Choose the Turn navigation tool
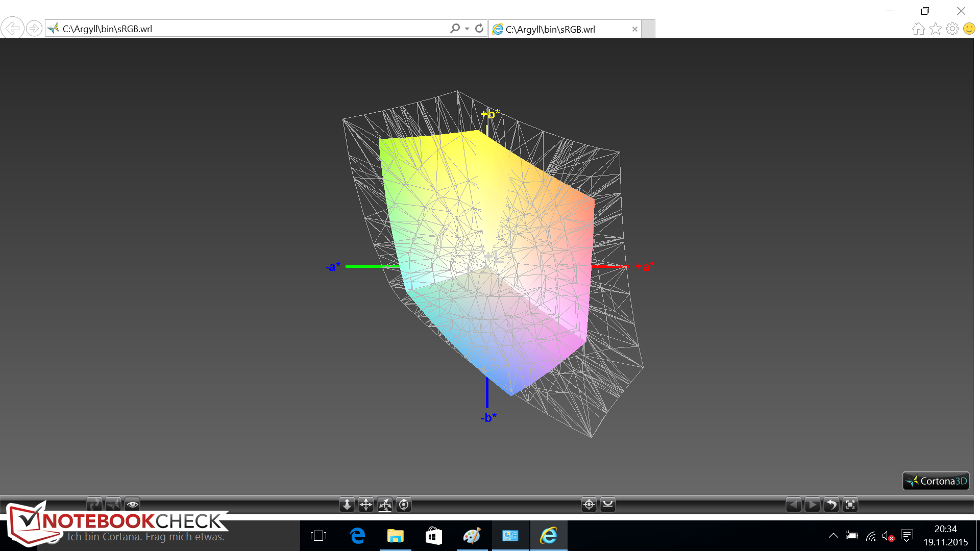This screenshot has height=551, width=980. point(385,505)
